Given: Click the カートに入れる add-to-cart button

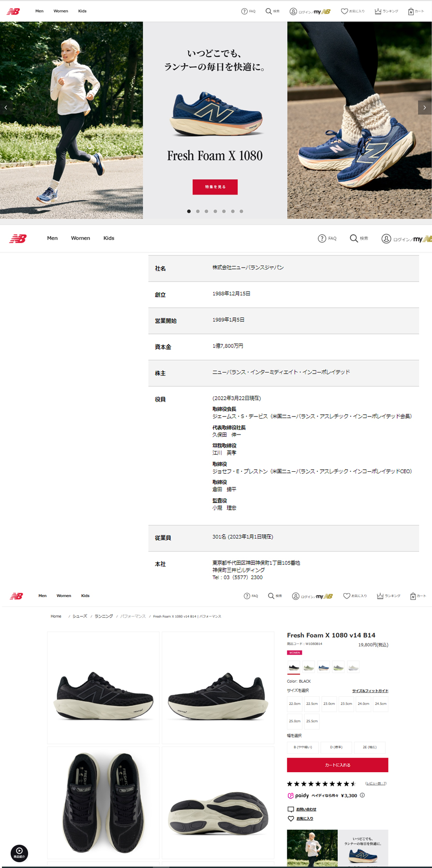Looking at the screenshot, I should point(338,765).
